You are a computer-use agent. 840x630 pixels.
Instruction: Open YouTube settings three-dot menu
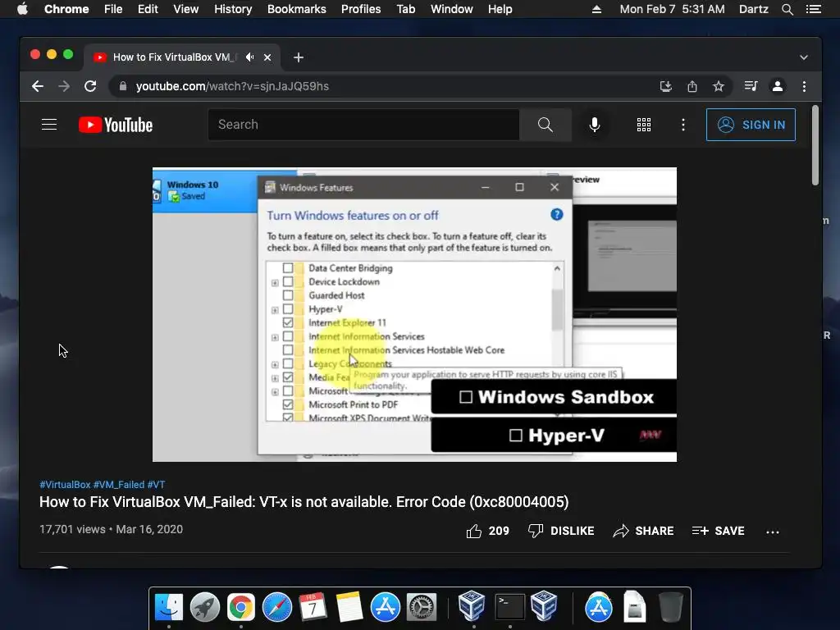tap(683, 125)
